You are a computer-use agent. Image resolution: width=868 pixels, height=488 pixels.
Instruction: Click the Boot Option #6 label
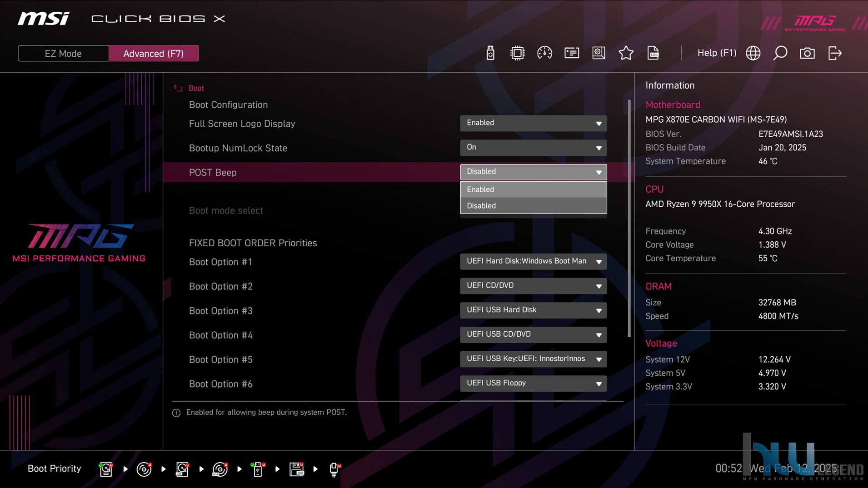click(220, 384)
